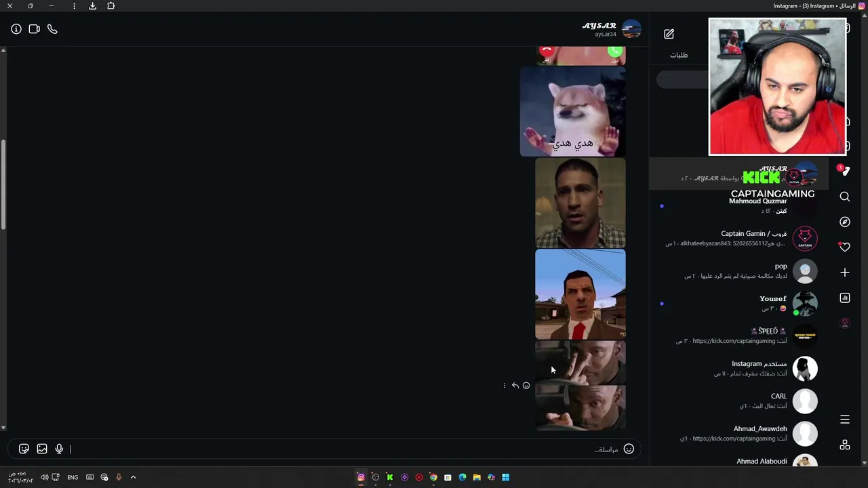Open the clock and date in the tray
Image resolution: width=868 pixels, height=488 pixels.
point(20,477)
